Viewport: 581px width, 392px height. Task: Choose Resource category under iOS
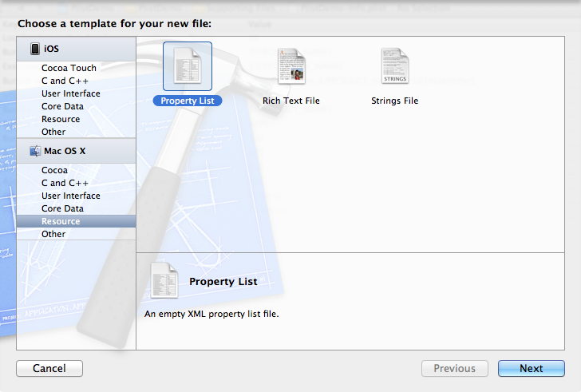[x=61, y=119]
